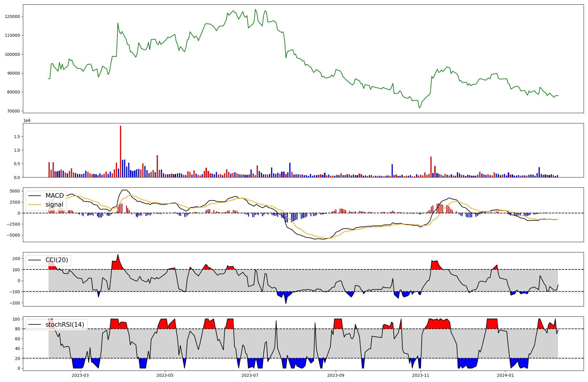Image resolution: width=588 pixels, height=382 pixels.
Task: Select the 2023-09 date tick label
Action: point(336,375)
